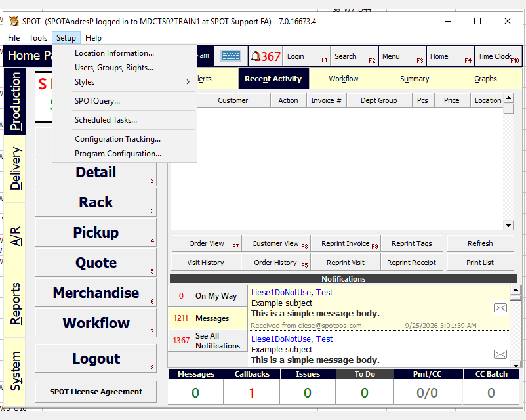This screenshot has width=526, height=420.
Task: Click See All Notifications
Action: point(208,341)
